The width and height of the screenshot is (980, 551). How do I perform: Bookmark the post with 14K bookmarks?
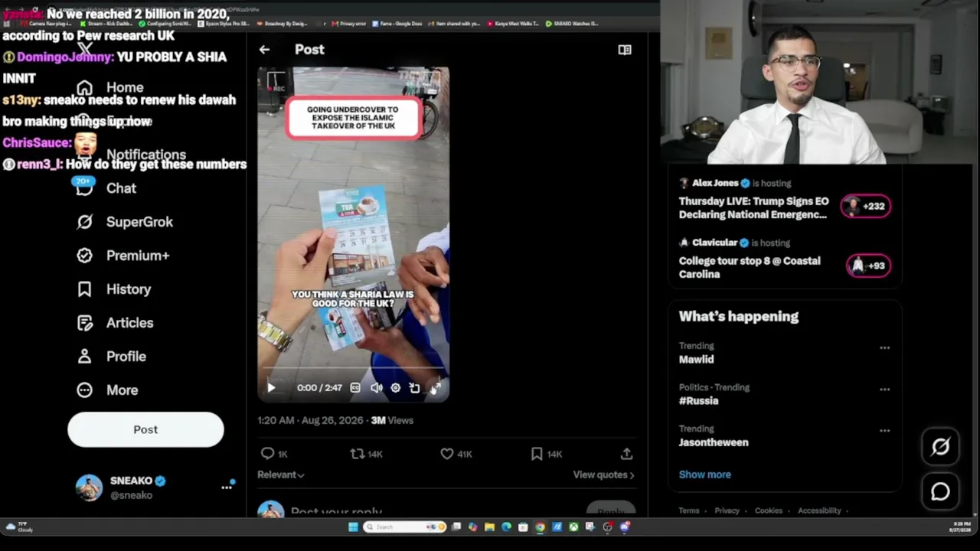click(x=547, y=454)
